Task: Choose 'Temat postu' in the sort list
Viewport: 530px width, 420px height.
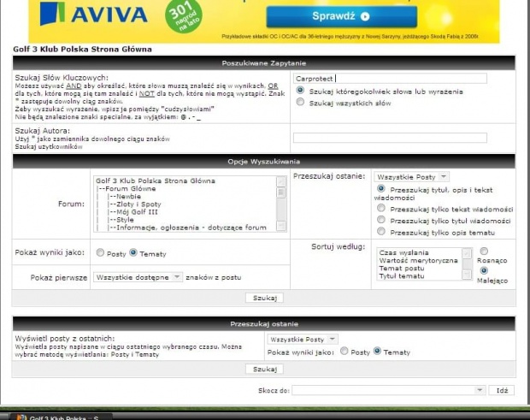Action: [402, 269]
